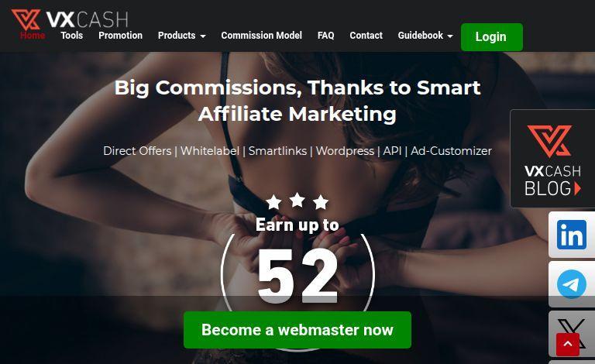
Task: Click the red arrow next to BLOG
Action: [577, 188]
